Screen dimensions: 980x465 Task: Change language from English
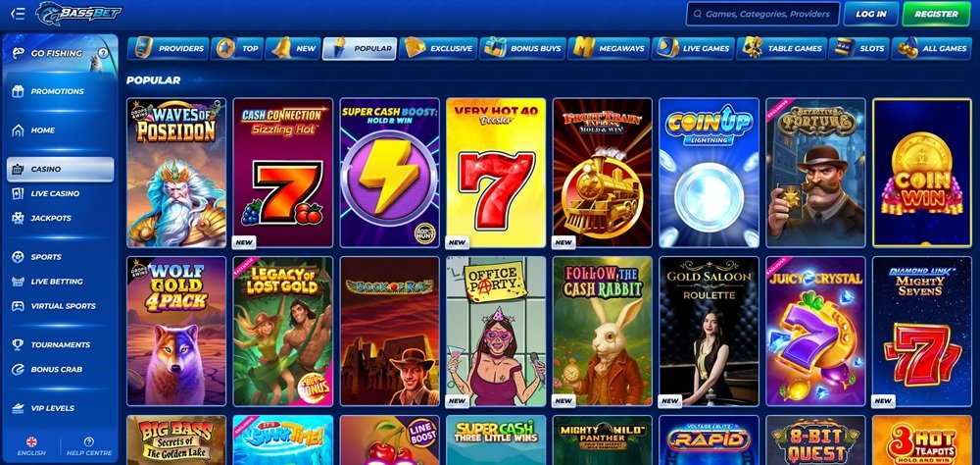tap(31, 446)
